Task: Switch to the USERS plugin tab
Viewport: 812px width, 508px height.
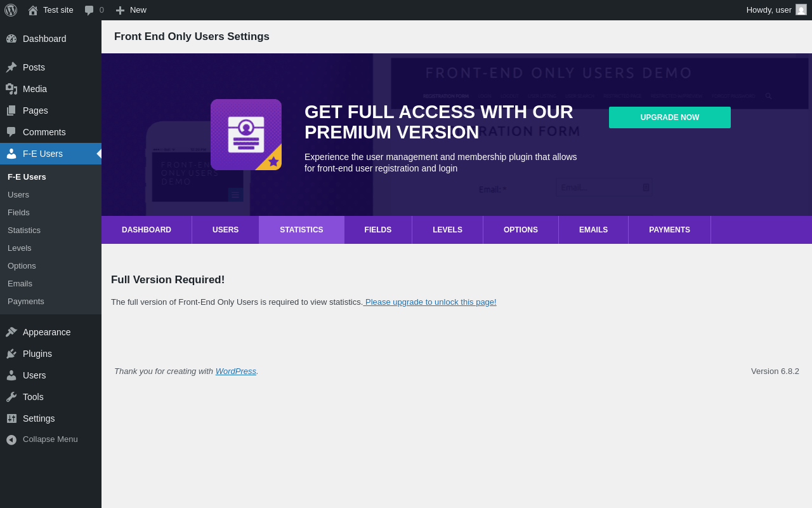Action: (x=225, y=230)
